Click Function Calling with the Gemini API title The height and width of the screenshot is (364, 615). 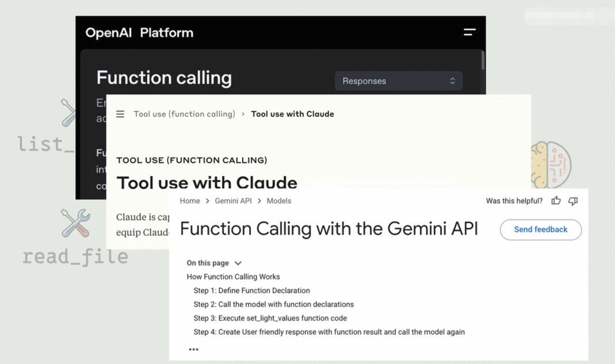[329, 229]
